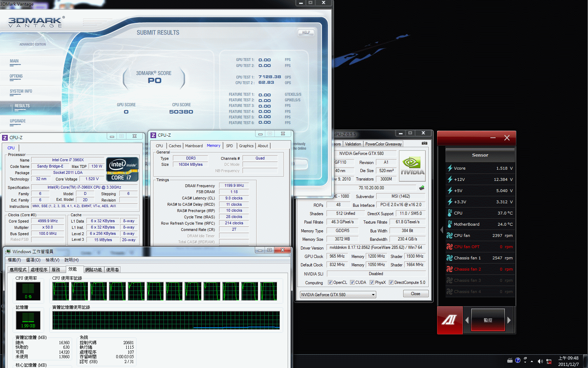Click the taskbar clock showing 09:48
588x368 pixels.
tap(568, 361)
